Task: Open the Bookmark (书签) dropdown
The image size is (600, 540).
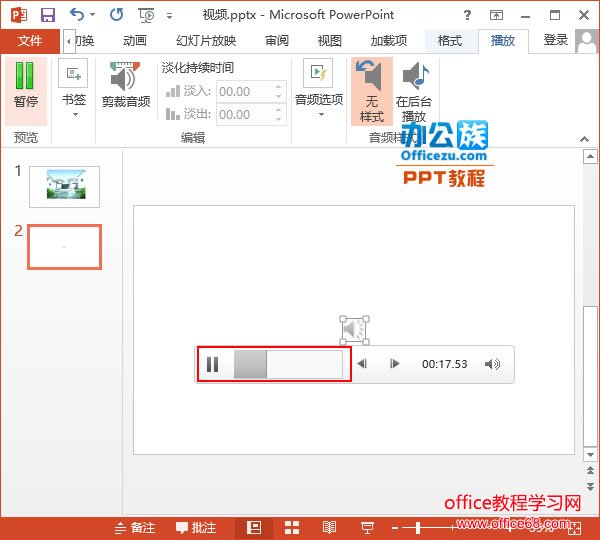Action: [x=73, y=88]
